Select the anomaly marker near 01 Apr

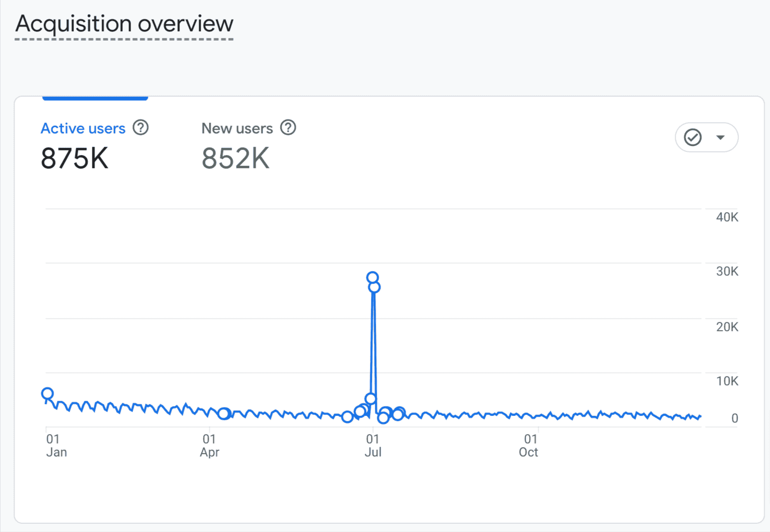[223, 414]
